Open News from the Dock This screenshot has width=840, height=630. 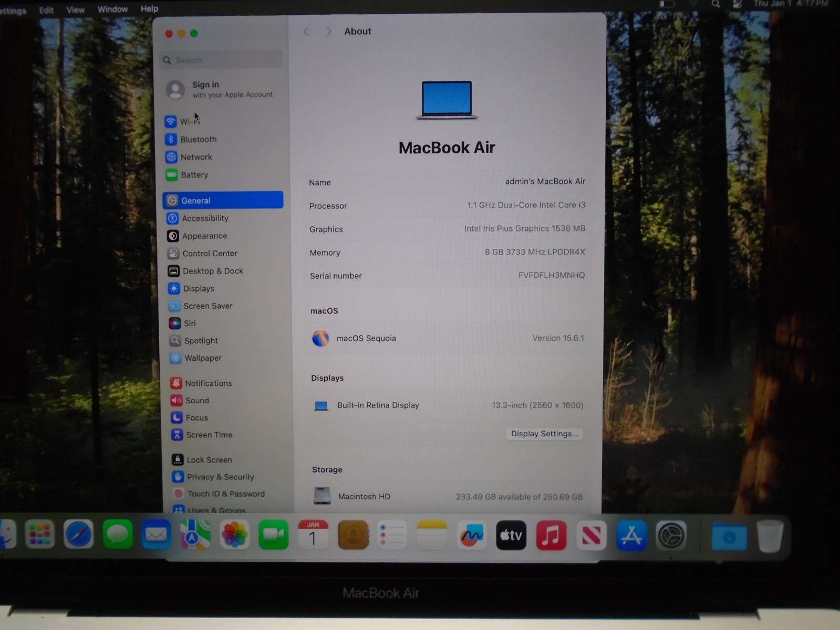(x=591, y=535)
